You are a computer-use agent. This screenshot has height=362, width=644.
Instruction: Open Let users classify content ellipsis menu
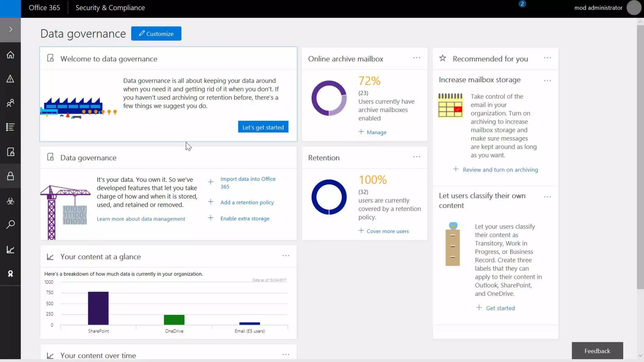coord(547,197)
